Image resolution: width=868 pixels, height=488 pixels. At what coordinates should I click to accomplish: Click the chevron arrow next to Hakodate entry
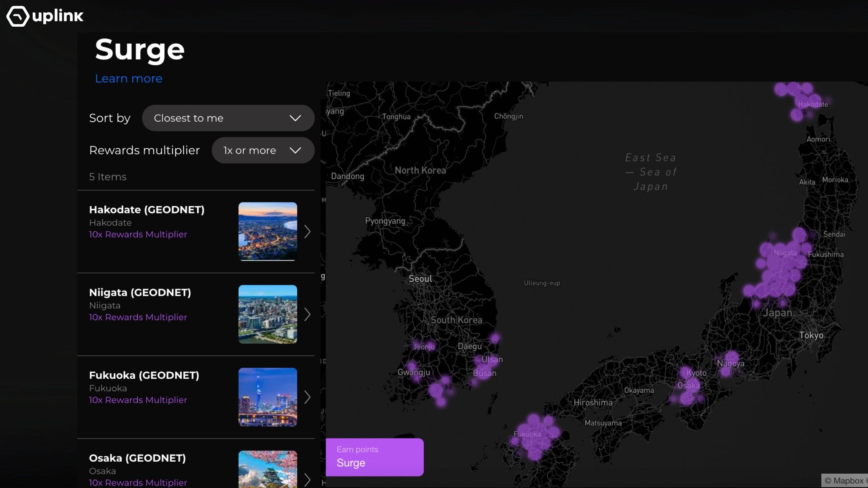[307, 232]
